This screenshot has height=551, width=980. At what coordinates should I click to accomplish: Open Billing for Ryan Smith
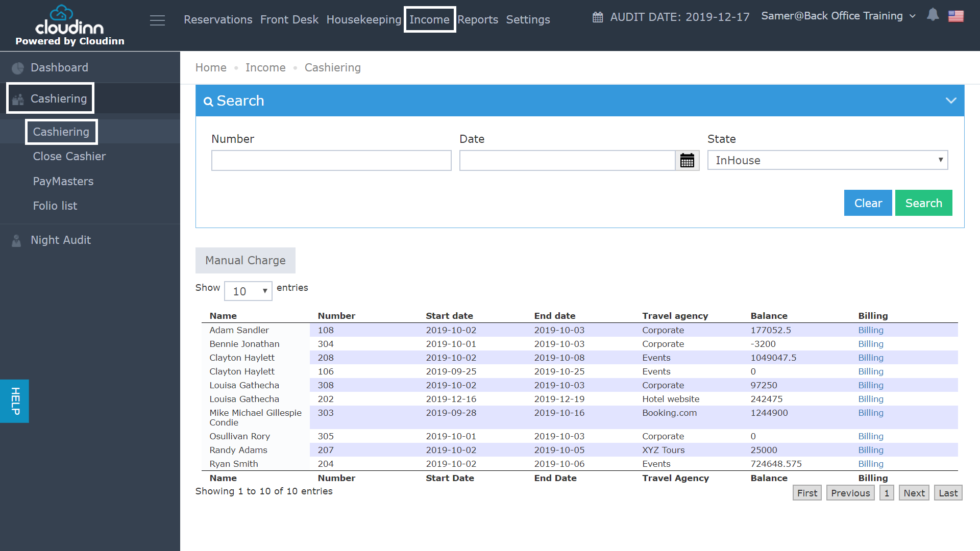click(x=870, y=464)
